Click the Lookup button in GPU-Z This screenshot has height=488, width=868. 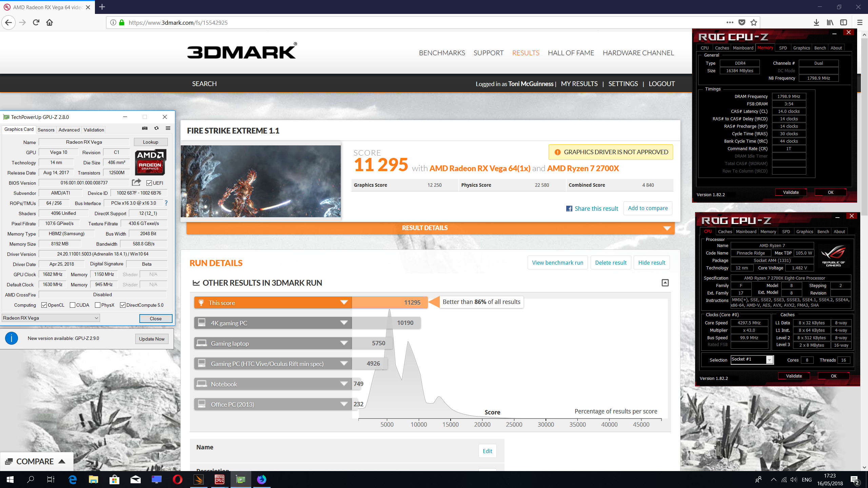(x=151, y=142)
